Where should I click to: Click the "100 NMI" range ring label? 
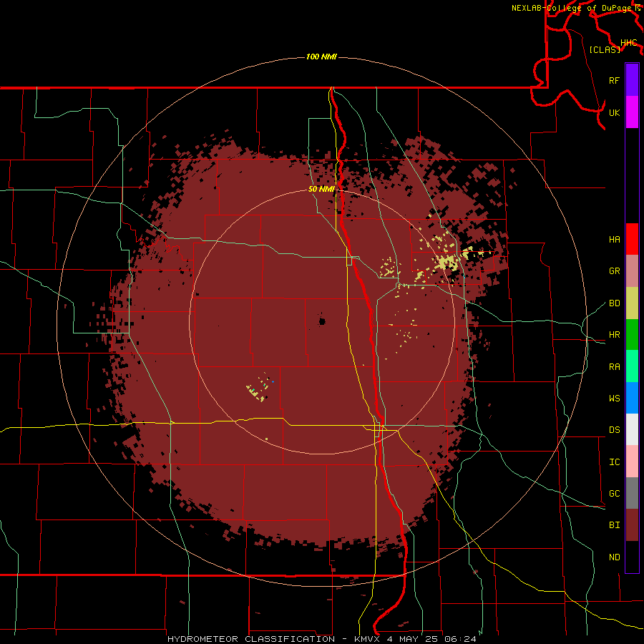[x=321, y=57]
